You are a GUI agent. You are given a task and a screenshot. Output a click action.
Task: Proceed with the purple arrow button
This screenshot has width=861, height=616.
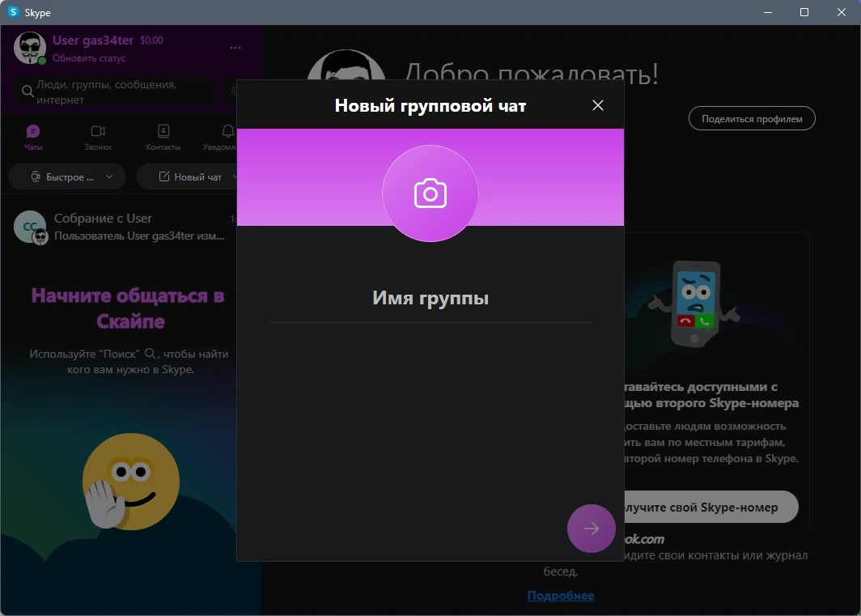pyautogui.click(x=591, y=528)
